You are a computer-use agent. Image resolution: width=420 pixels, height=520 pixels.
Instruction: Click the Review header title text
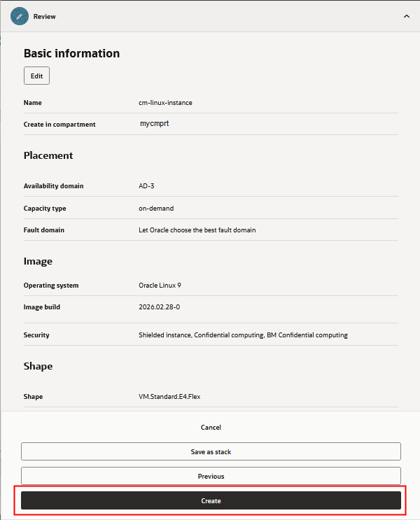[x=45, y=17]
